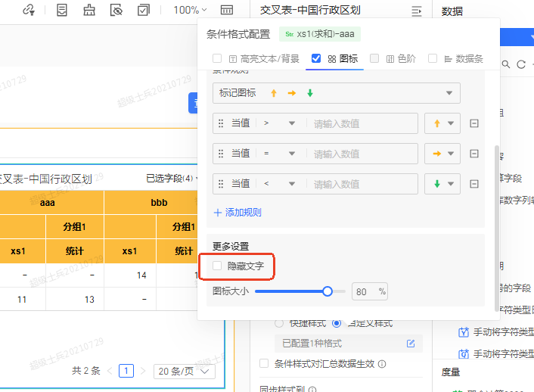Click the 图标大小 slider handle
The height and width of the screenshot is (392, 534).
[x=328, y=291]
